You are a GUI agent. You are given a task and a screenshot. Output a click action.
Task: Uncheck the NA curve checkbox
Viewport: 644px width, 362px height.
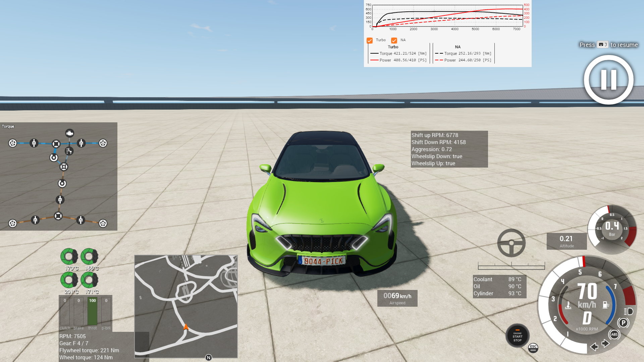tap(394, 41)
